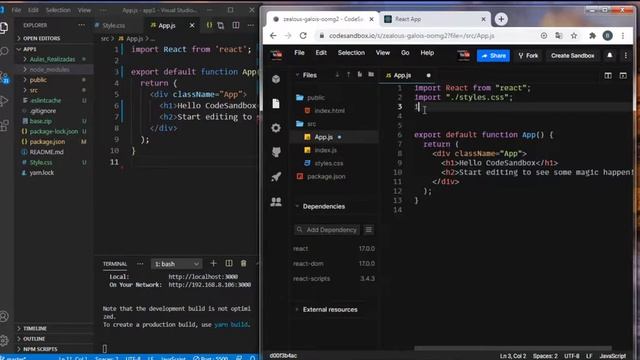Open CodeSandbox File menu
This screenshot has height=360, width=640.
tap(299, 53)
